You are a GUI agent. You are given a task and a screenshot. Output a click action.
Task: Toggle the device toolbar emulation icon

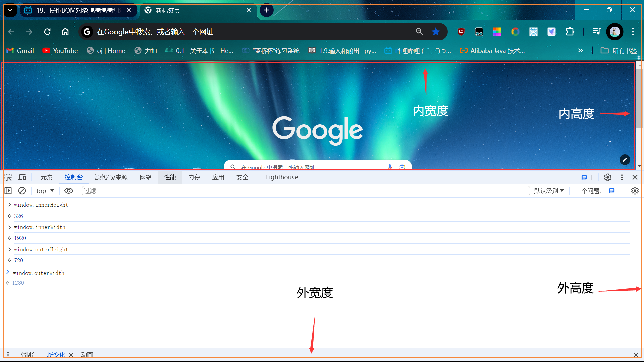click(22, 177)
